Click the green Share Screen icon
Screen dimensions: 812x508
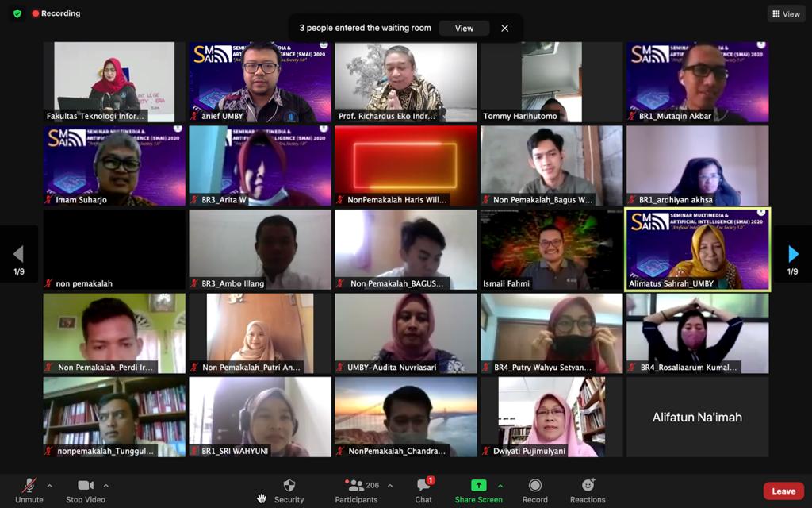coord(478,485)
